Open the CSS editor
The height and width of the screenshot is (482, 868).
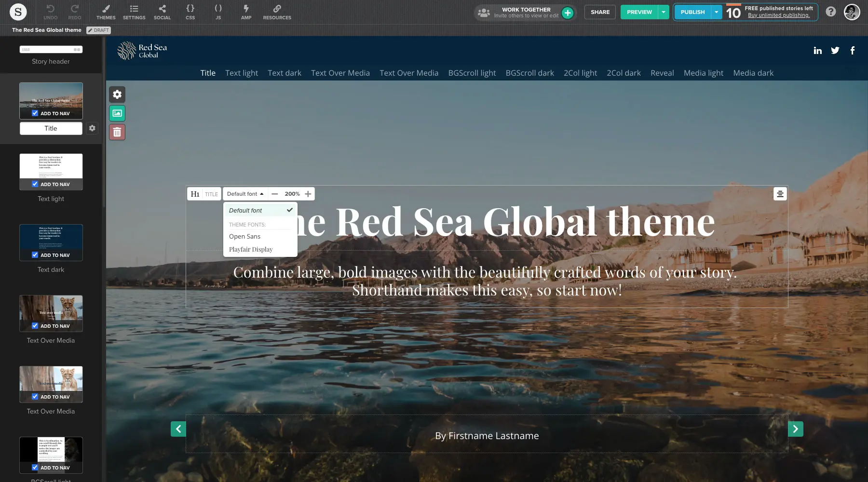[190, 12]
